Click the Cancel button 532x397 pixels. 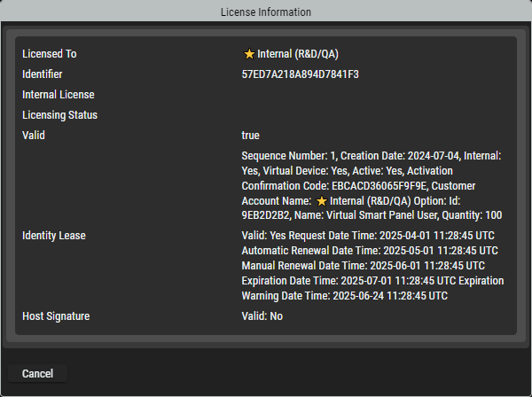pyautogui.click(x=37, y=373)
